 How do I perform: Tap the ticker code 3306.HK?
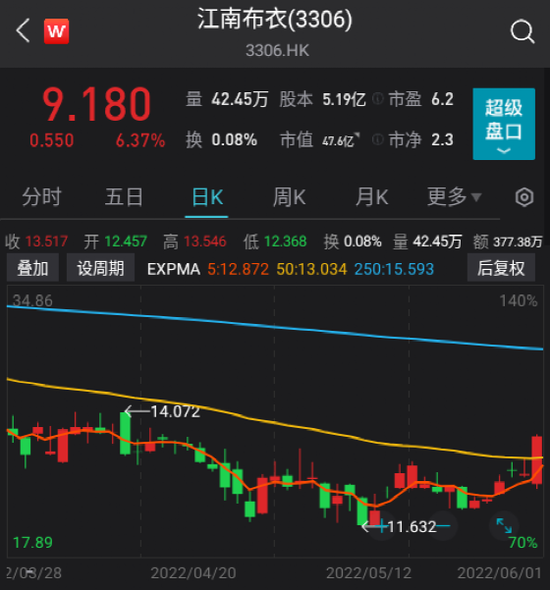pyautogui.click(x=277, y=50)
